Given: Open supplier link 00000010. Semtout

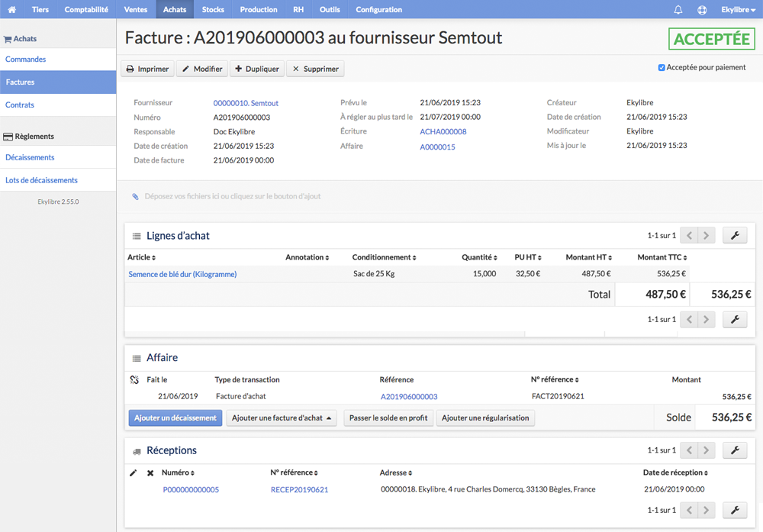Looking at the screenshot, I should (246, 103).
